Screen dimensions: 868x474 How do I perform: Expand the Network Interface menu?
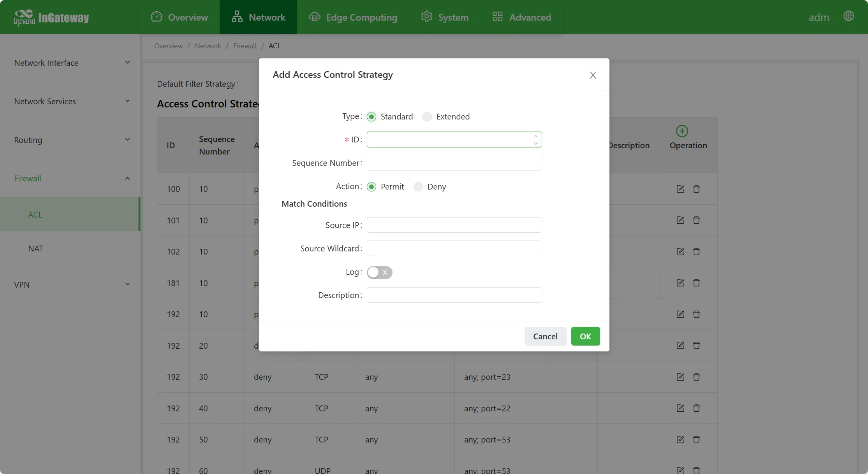(70, 63)
